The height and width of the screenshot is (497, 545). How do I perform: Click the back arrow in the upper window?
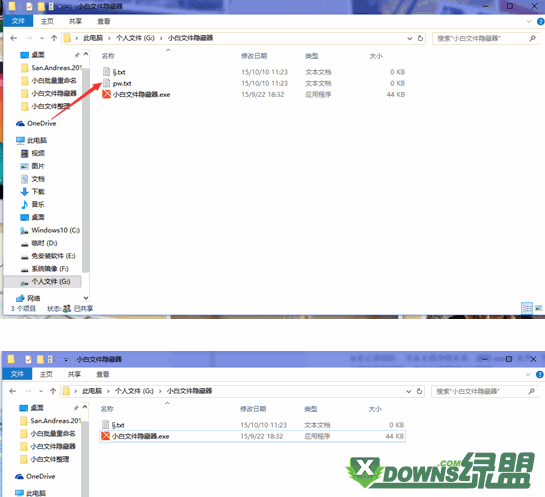coord(14,38)
